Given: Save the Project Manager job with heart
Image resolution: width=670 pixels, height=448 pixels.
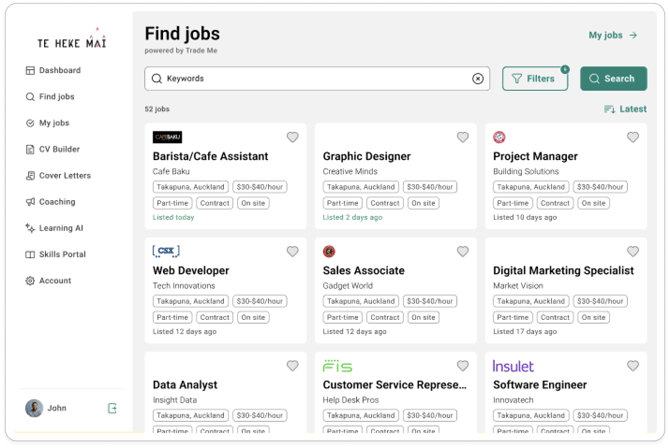Looking at the screenshot, I should click(632, 138).
